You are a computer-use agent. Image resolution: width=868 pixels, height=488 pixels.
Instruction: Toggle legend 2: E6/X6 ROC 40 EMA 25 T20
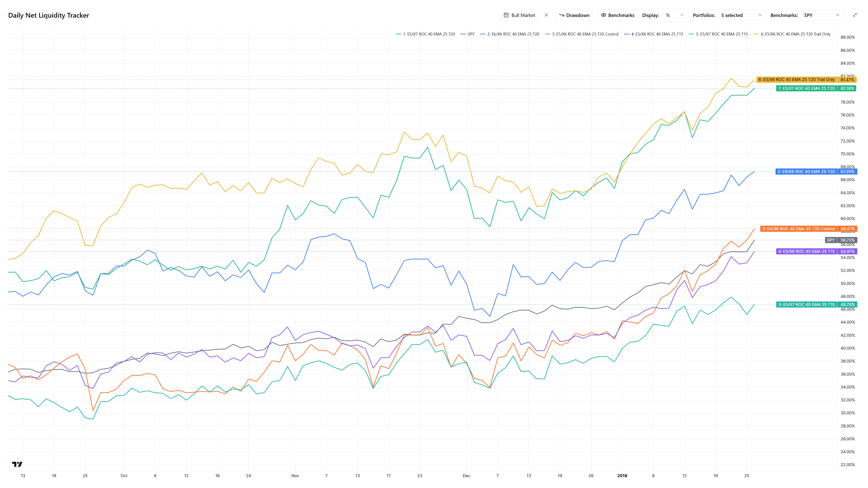(x=510, y=34)
